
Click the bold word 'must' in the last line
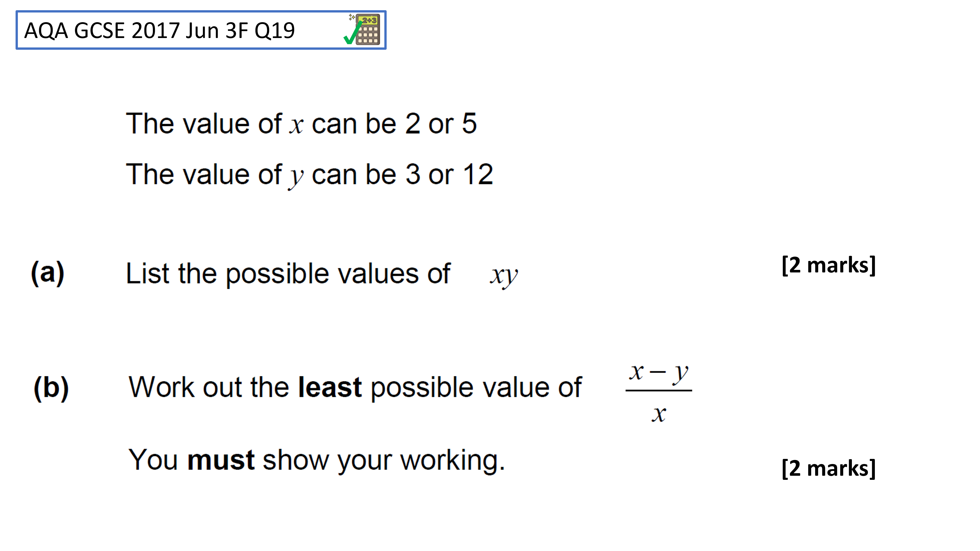coord(221,460)
